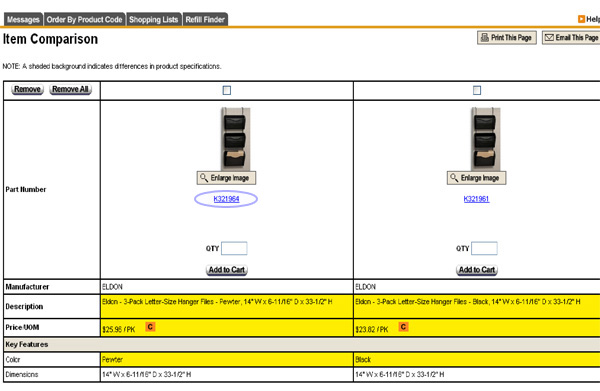Image resolution: width=600 pixels, height=391 pixels.
Task: Check the box above item K321961
Action: (x=477, y=90)
